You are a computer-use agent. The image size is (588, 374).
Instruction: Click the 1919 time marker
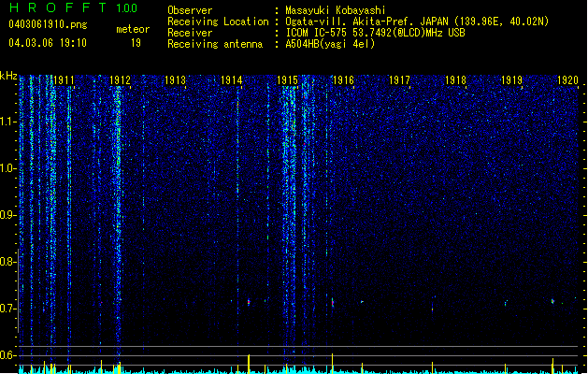point(511,79)
